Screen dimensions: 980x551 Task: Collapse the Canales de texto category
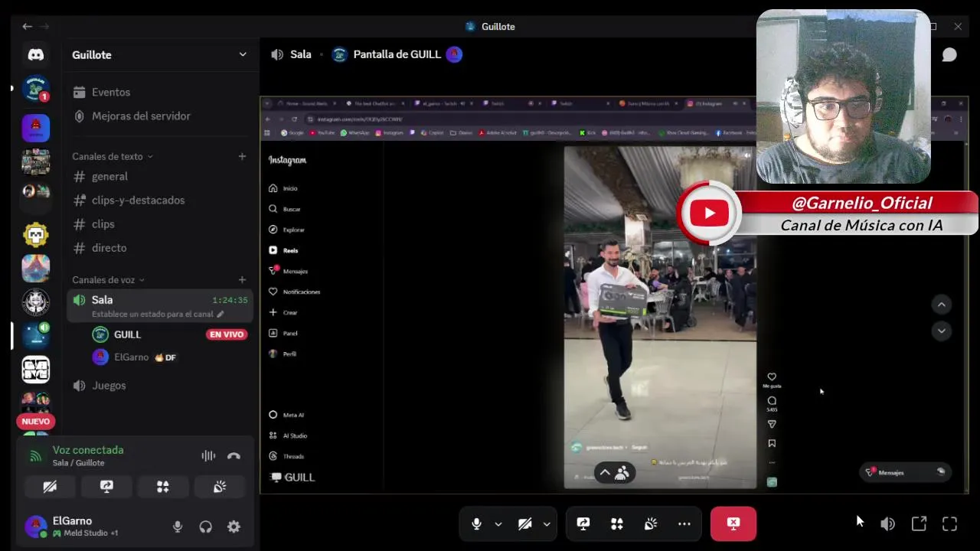[112, 156]
